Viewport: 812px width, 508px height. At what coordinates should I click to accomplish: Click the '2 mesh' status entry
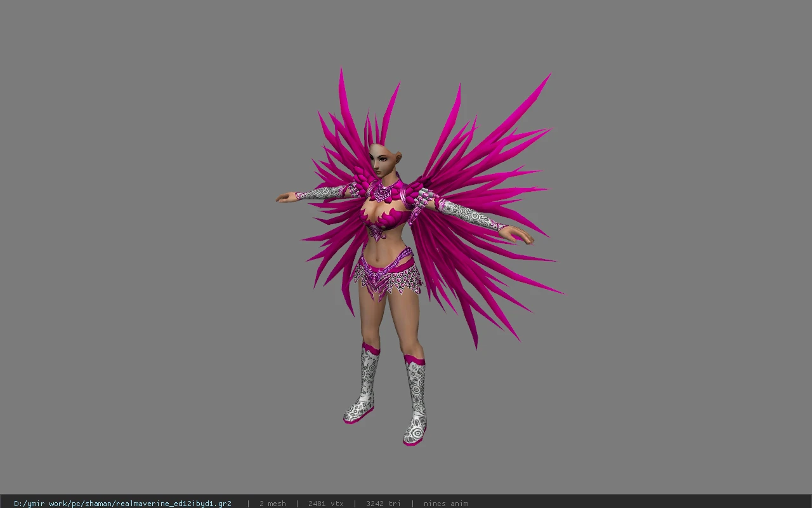pos(273,504)
